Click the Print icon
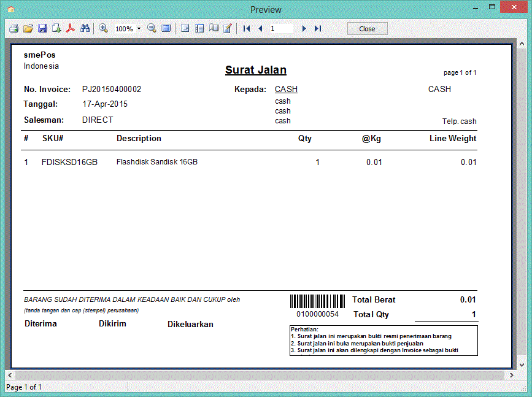This screenshot has width=532, height=397. [13, 28]
